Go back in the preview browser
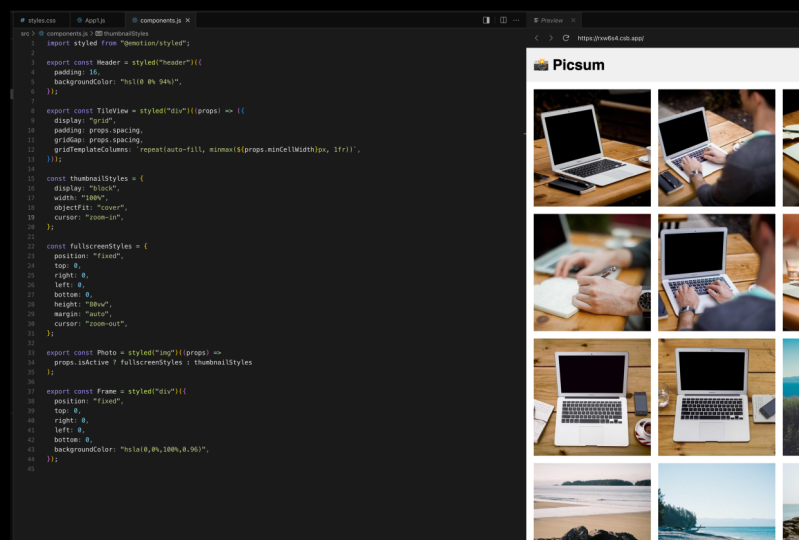The height and width of the screenshot is (540, 799). click(537, 38)
